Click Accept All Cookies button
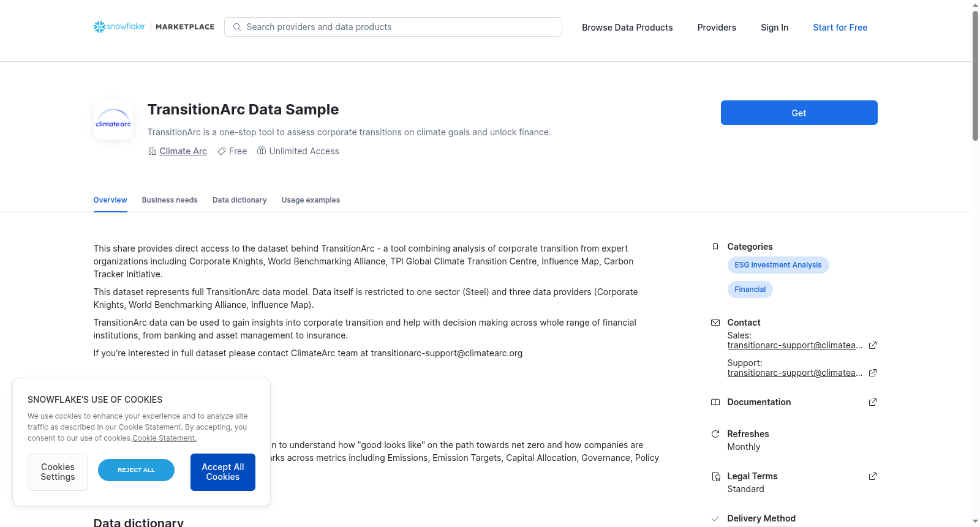Viewport: 980px width, 527px height. coord(223,472)
